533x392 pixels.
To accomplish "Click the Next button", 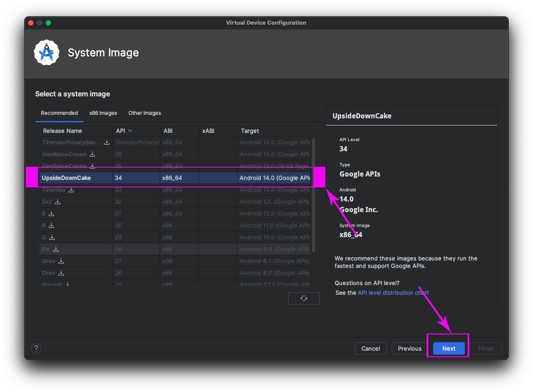I will (x=449, y=348).
